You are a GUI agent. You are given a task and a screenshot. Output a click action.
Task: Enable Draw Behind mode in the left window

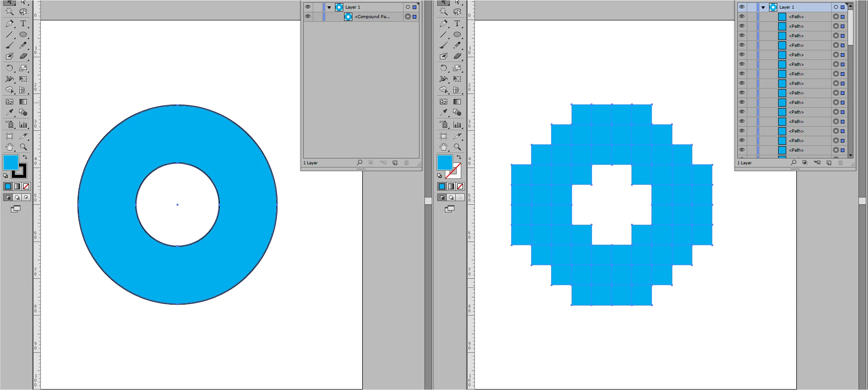point(17,197)
